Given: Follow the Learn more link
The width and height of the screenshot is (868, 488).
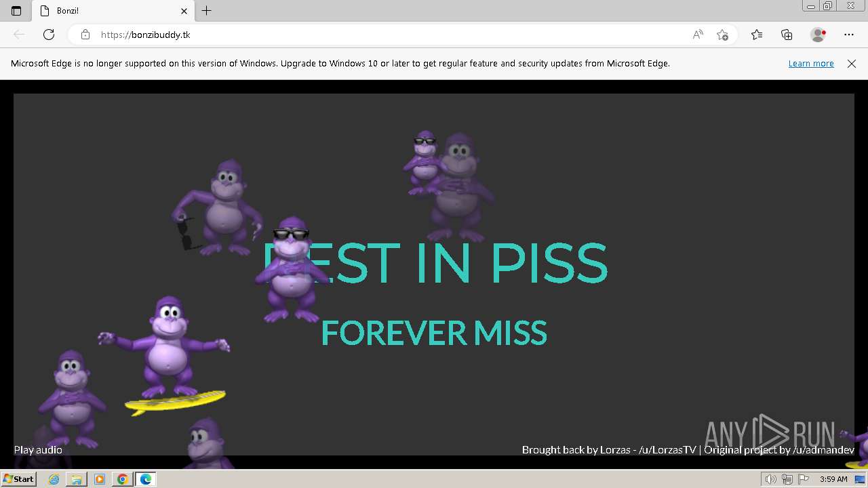Looking at the screenshot, I should coord(811,64).
